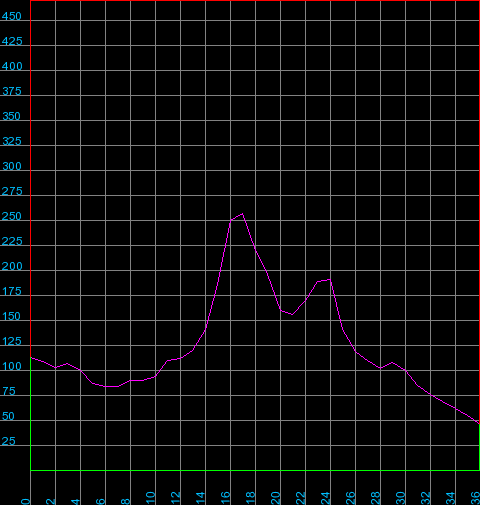The height and width of the screenshot is (505, 480).
Task: Select the 25 y-axis label
Action: [x=9, y=441]
